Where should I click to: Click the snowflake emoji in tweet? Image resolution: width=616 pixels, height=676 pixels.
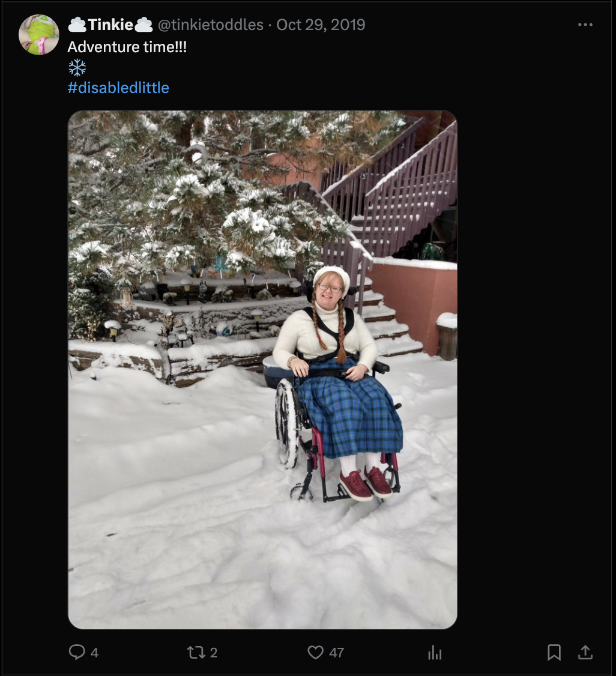tap(77, 68)
